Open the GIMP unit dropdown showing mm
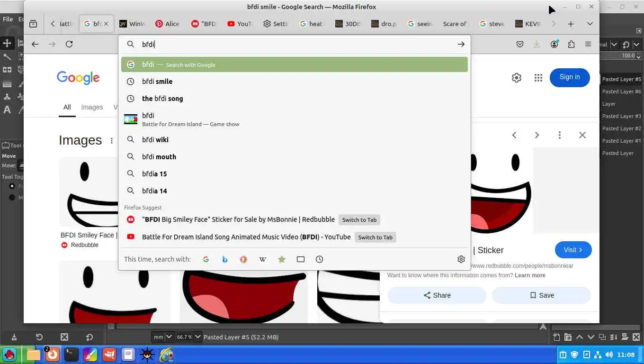644x364 pixels. [x=163, y=337]
